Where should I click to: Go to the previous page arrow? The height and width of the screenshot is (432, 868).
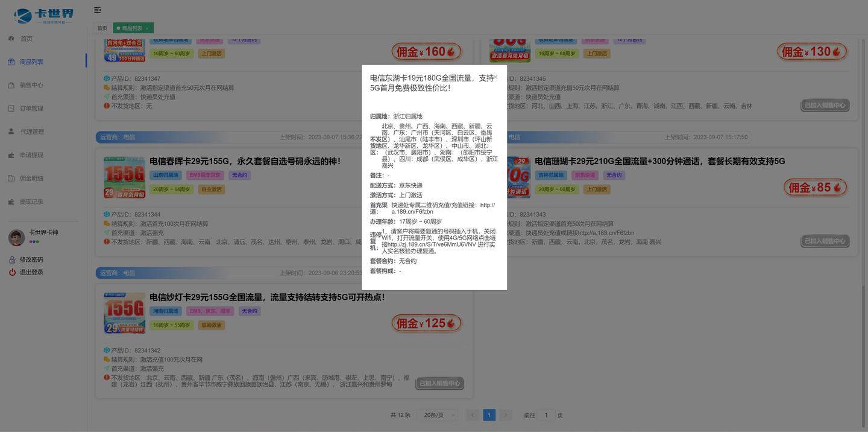coord(473,415)
